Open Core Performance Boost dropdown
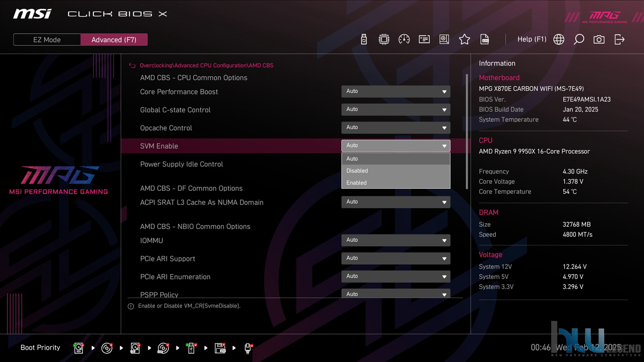Viewport: 644px width, 362px height. point(396,91)
